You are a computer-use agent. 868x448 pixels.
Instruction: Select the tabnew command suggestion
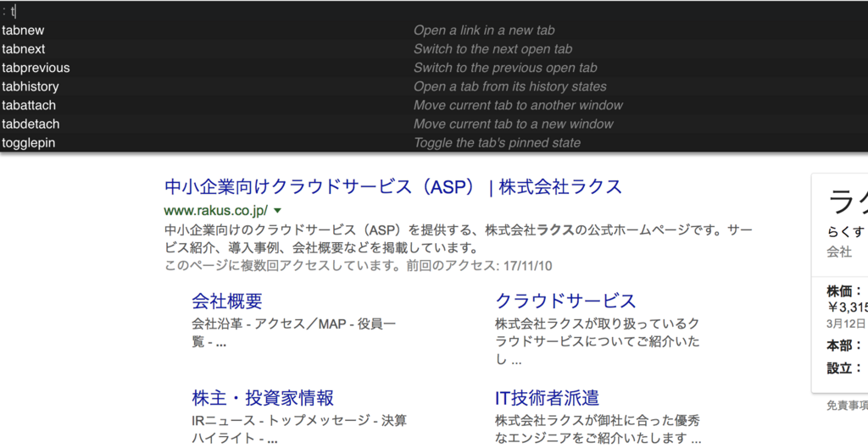[x=434, y=30]
